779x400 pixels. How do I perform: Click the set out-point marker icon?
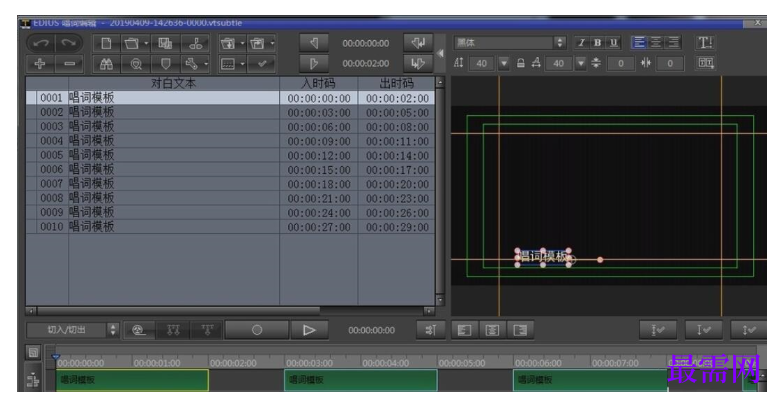[x=314, y=64]
